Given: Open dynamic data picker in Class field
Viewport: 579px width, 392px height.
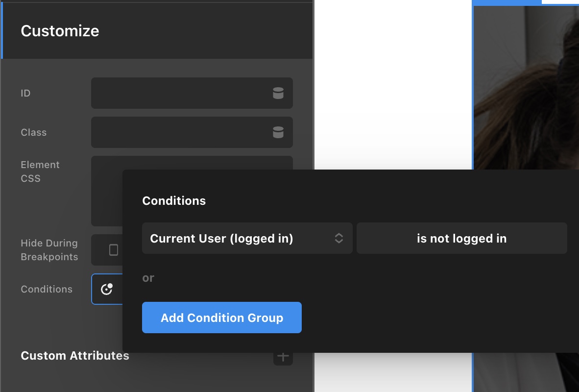Looking at the screenshot, I should 278,132.
